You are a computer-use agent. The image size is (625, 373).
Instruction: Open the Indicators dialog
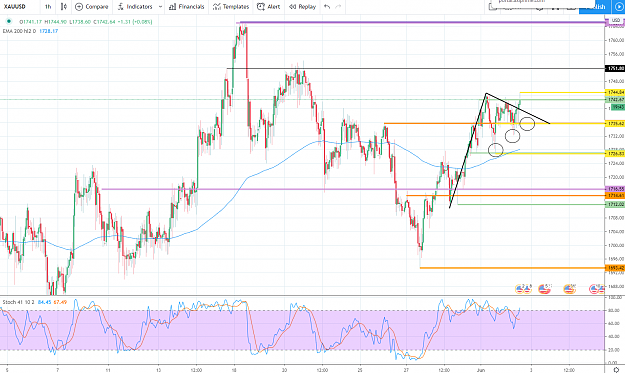click(135, 7)
